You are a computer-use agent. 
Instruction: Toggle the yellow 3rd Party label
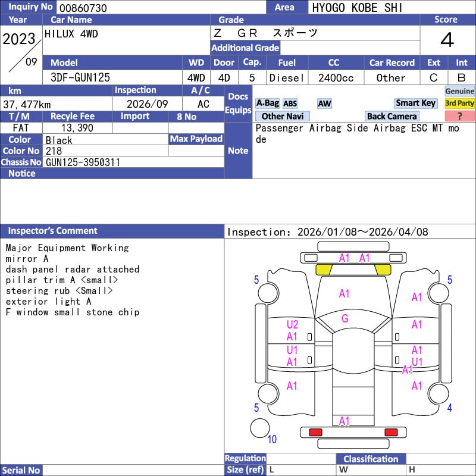click(460, 104)
